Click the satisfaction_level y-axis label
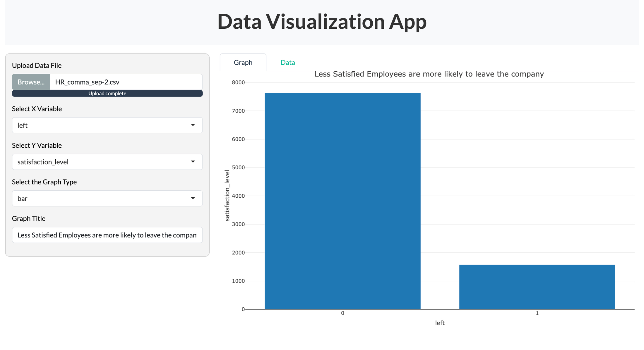Viewport: 644px width, 350px height. [x=227, y=196]
